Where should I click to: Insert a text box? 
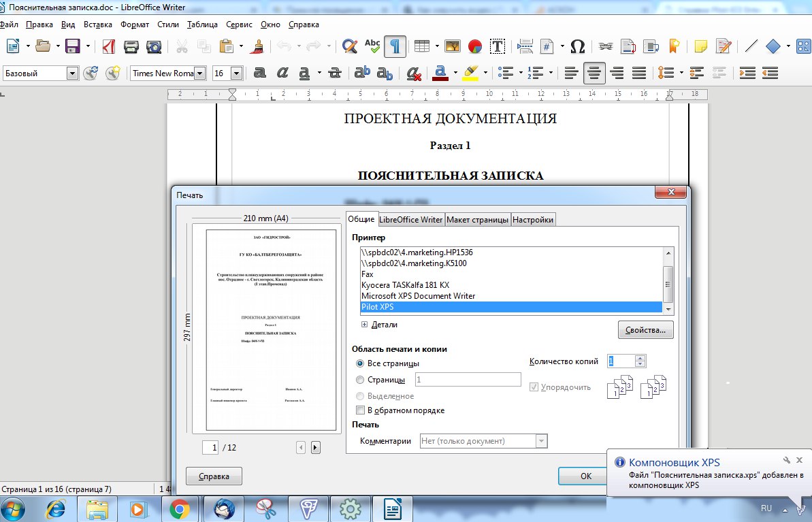497,46
